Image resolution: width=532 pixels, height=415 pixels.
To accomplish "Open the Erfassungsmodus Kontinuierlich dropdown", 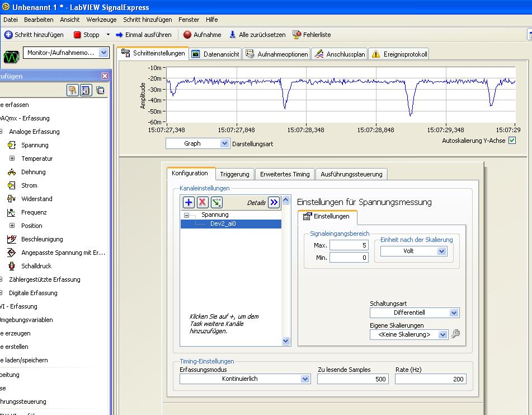I will pos(305,379).
